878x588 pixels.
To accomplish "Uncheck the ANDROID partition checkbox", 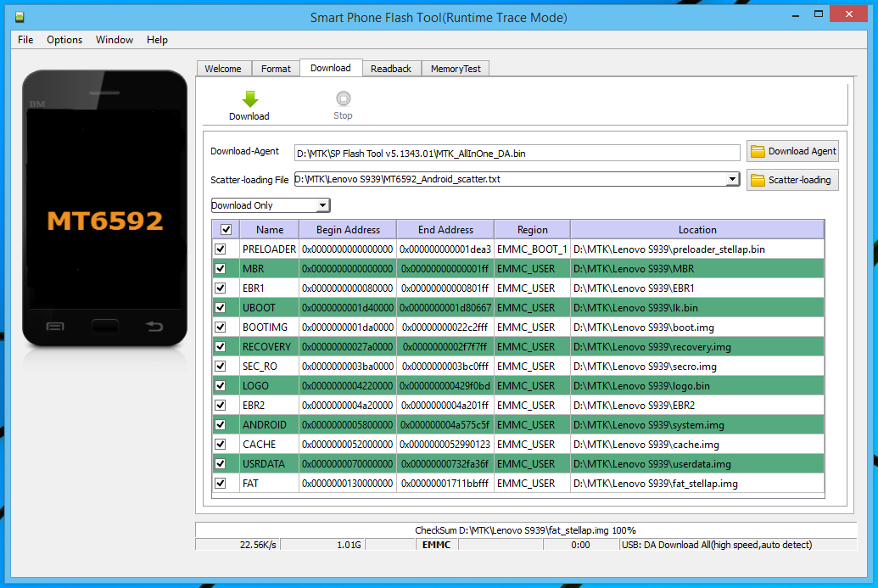I will (x=221, y=425).
